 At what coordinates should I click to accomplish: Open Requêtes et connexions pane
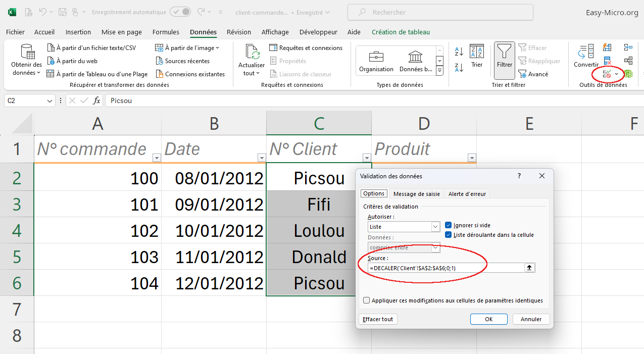(306, 48)
